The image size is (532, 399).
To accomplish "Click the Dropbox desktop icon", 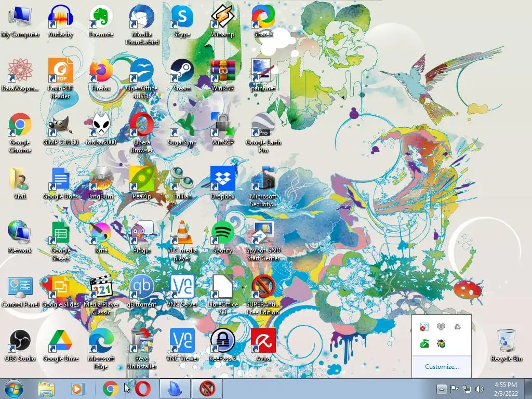I will (222, 183).
